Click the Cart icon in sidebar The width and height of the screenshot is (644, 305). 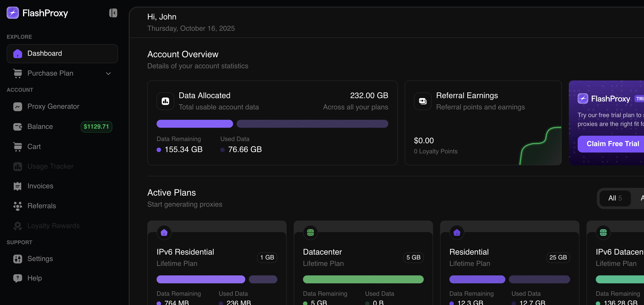(17, 147)
